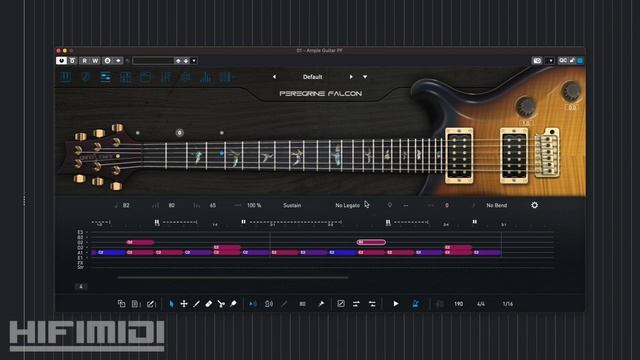Viewport: 640px width, 360px height.
Task: Open the fourth grid panel tab
Action: tap(125, 77)
